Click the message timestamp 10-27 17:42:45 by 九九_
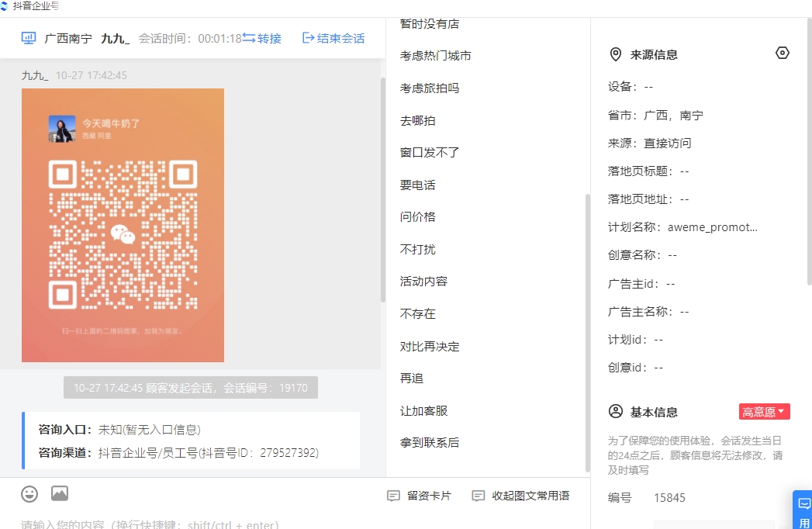The width and height of the screenshot is (812, 529). click(92, 76)
